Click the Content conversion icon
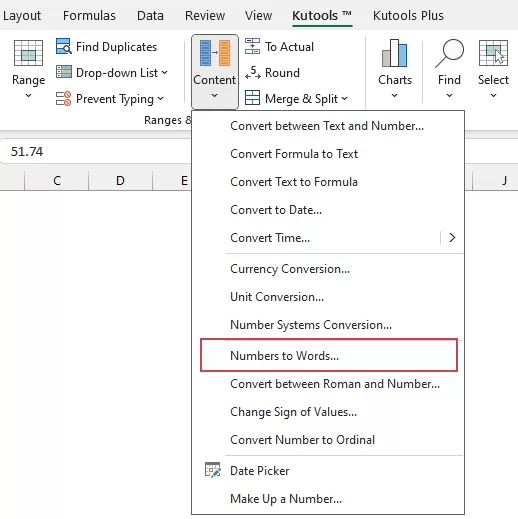The width and height of the screenshot is (518, 519). point(215,53)
